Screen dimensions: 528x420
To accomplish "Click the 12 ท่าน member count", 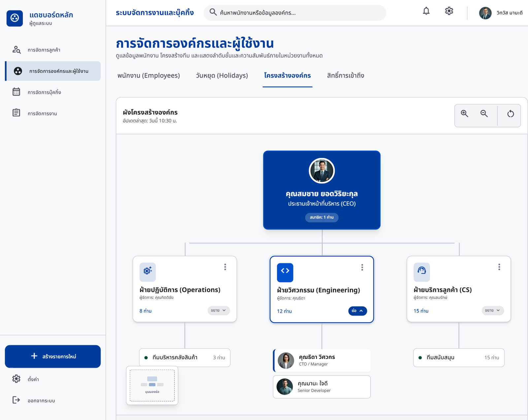I will (284, 311).
